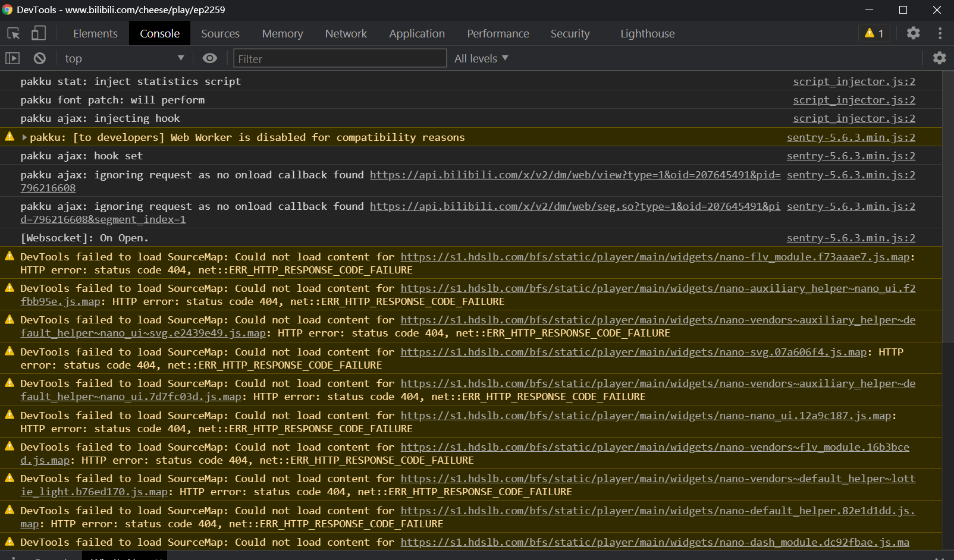Open nano-flv_module.f73aaae7.js.map link

coord(655,257)
